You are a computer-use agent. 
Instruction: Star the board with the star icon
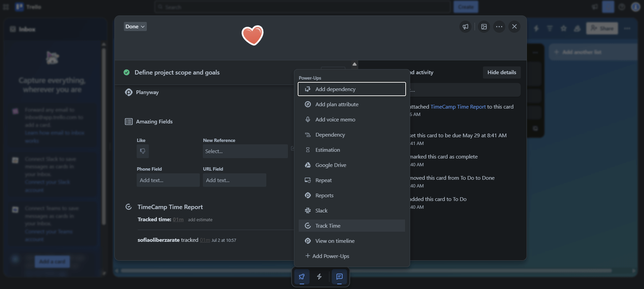564,28
